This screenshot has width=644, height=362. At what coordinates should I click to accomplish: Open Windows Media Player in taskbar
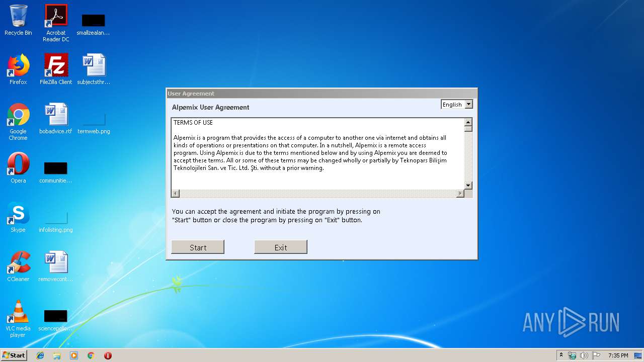pyautogui.click(x=74, y=355)
